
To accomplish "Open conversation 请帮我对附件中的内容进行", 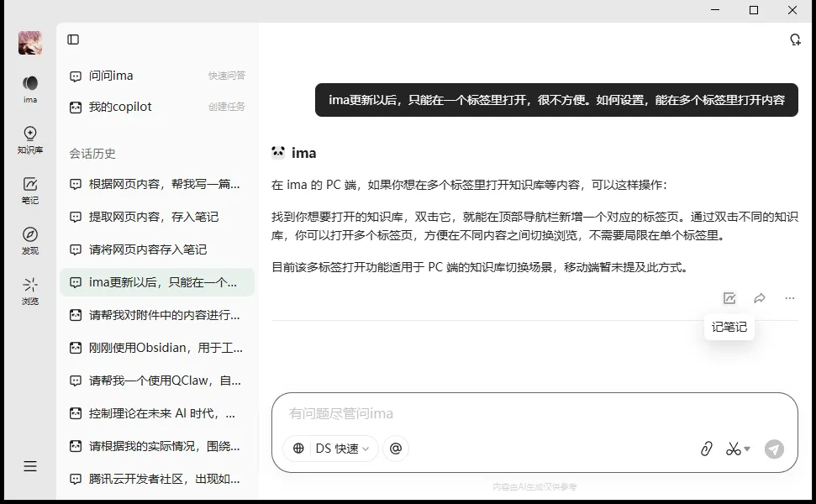I will coord(157,315).
